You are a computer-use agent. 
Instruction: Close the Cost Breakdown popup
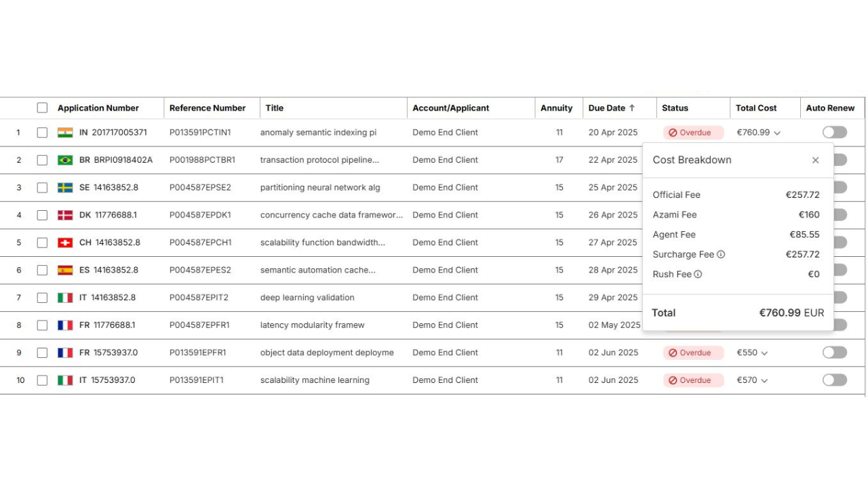[816, 160]
